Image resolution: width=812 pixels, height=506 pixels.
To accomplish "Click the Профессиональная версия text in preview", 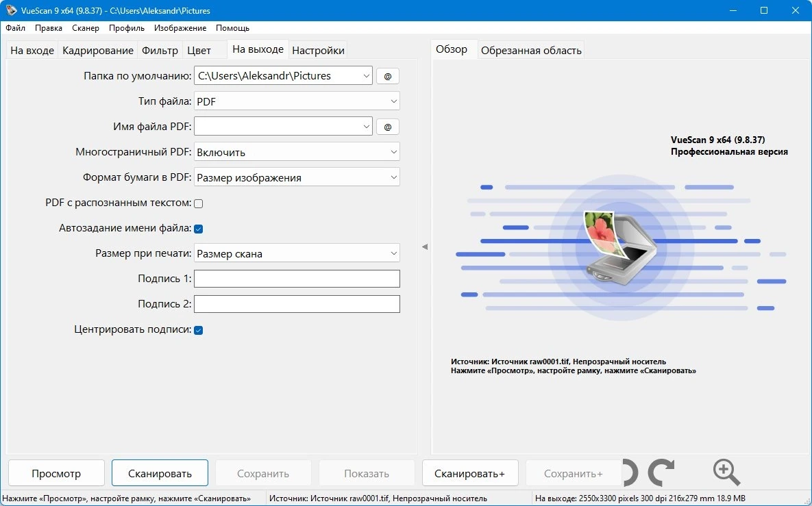I will pos(729,151).
